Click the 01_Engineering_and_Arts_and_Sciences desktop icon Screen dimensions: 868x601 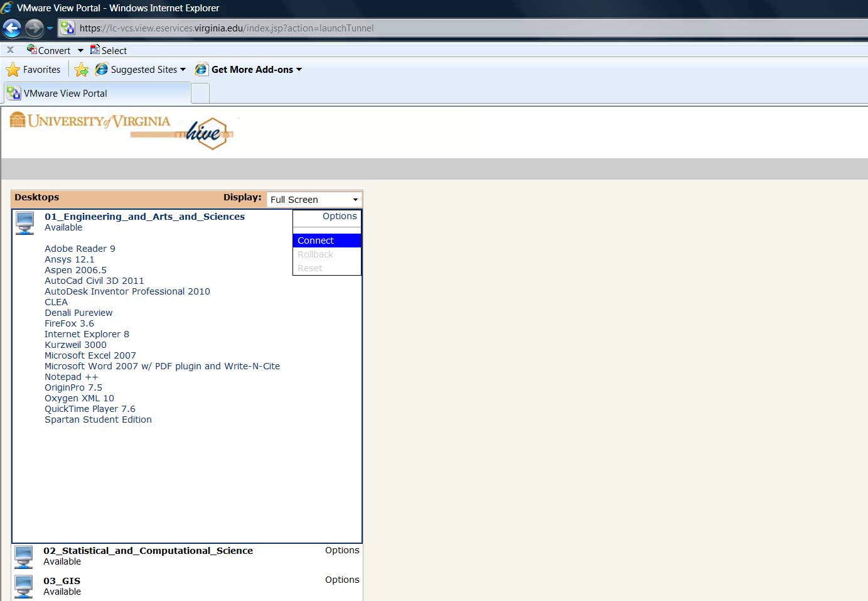pos(24,222)
